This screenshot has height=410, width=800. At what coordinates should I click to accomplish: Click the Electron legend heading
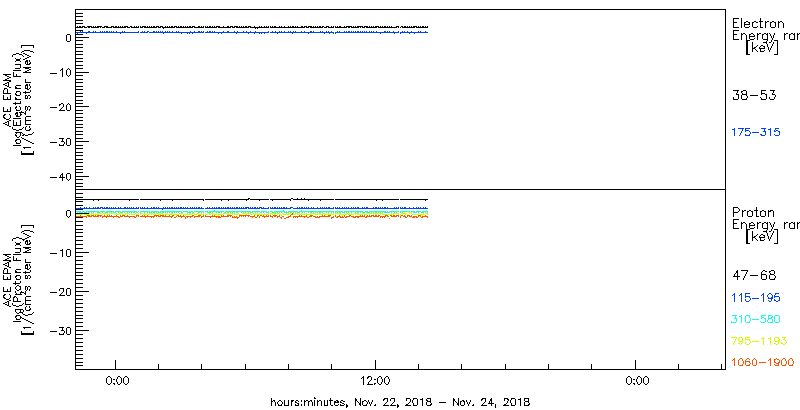[x=758, y=23]
